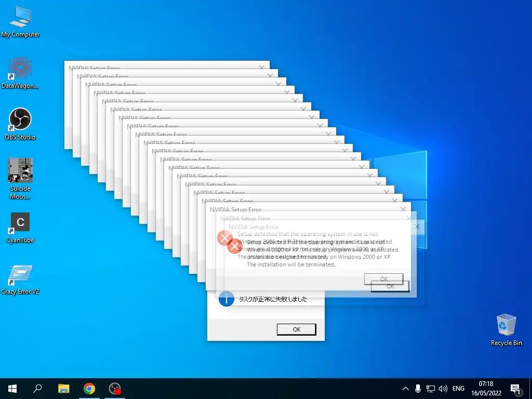
Task: Switch to Google Chrome in taskbar
Action: point(89,389)
